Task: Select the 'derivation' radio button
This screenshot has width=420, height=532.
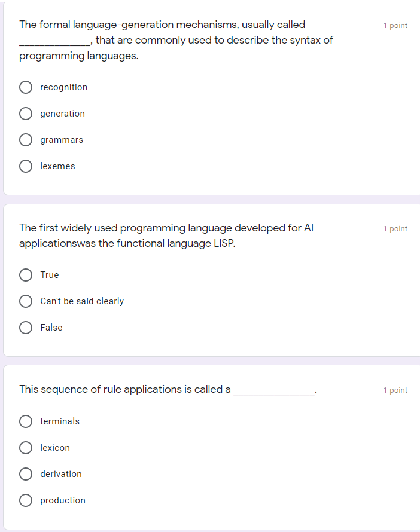Action: coord(26,474)
